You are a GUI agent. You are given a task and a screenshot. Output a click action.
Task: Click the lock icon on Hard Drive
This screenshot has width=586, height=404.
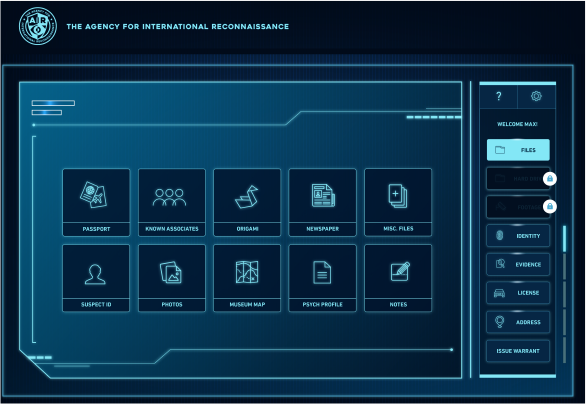tap(550, 179)
